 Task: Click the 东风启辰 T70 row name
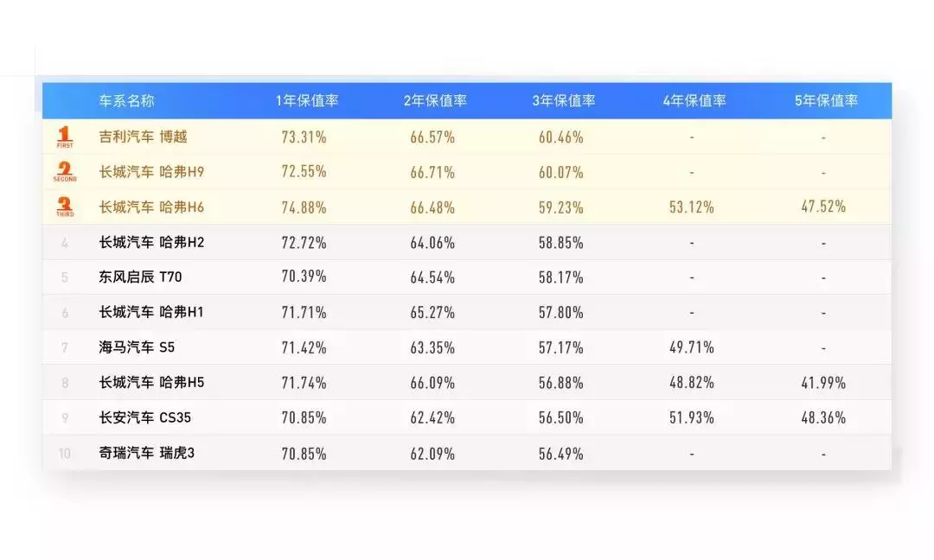coord(140,277)
